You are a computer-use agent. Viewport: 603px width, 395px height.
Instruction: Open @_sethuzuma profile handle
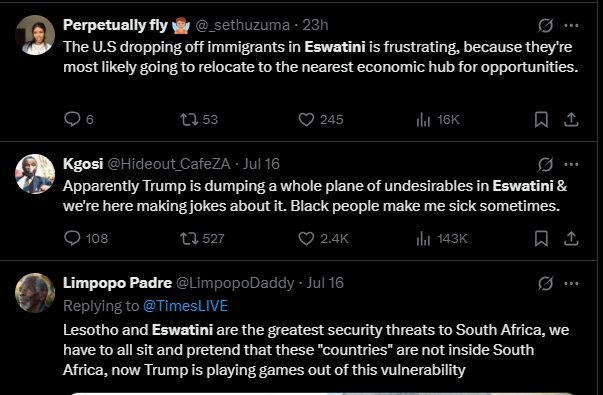pos(243,25)
